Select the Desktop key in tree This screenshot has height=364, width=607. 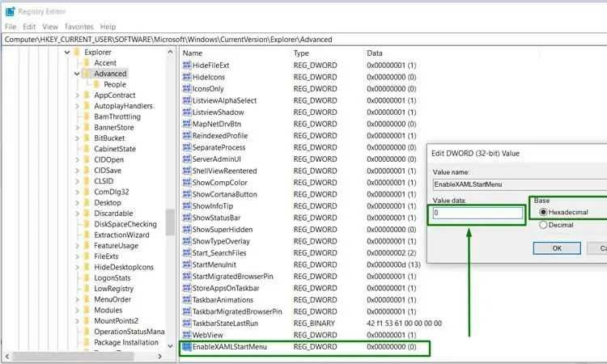point(107,203)
